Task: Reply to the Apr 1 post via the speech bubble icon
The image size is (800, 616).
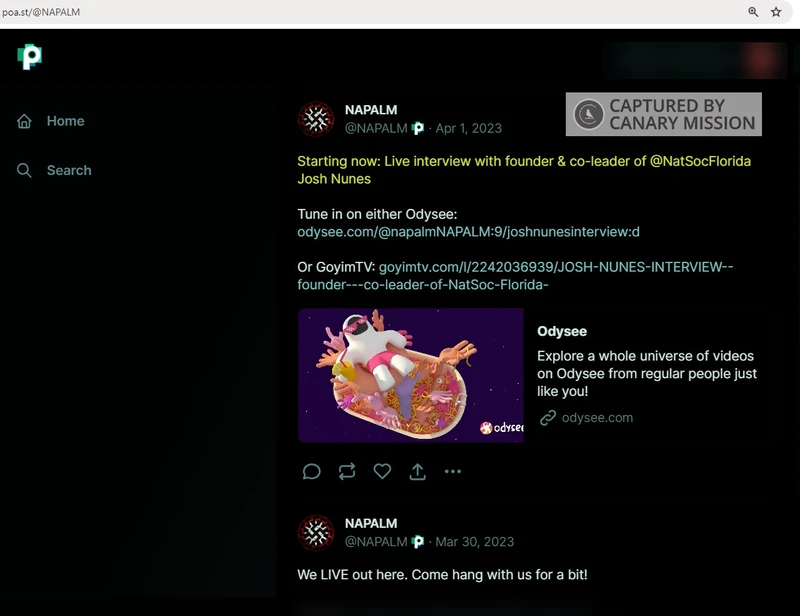Action: [311, 472]
